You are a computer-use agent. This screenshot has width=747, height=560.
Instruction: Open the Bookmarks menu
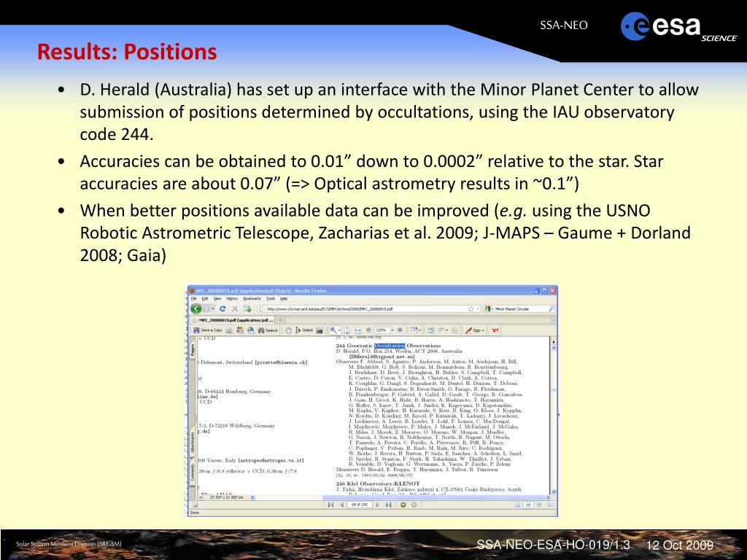tap(252, 298)
